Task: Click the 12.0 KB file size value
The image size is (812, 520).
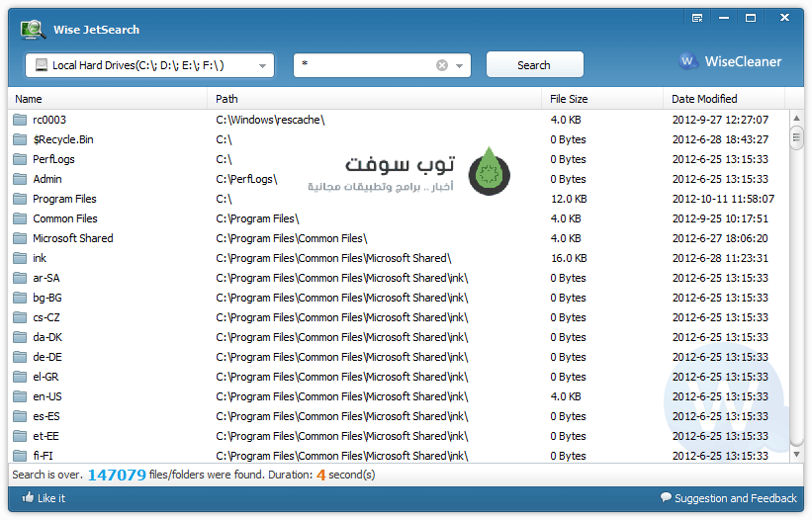Action: [569, 199]
